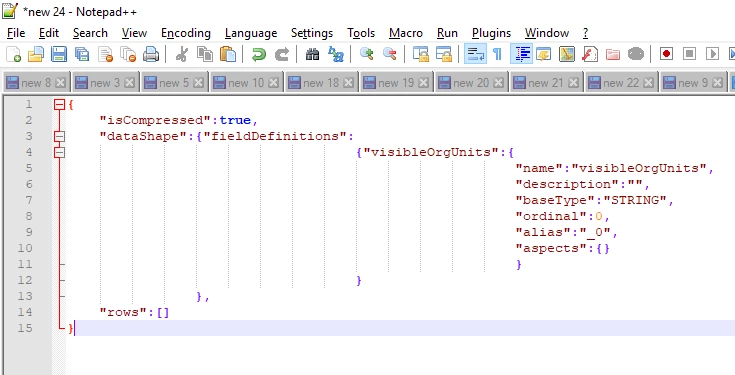The height and width of the screenshot is (375, 735).
Task: Open the ? help menu
Action: pos(585,33)
